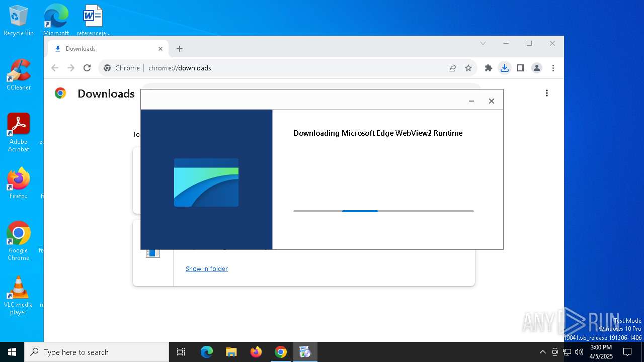
Task: Launch VLC media player desktop shortcut
Action: click(x=19, y=296)
